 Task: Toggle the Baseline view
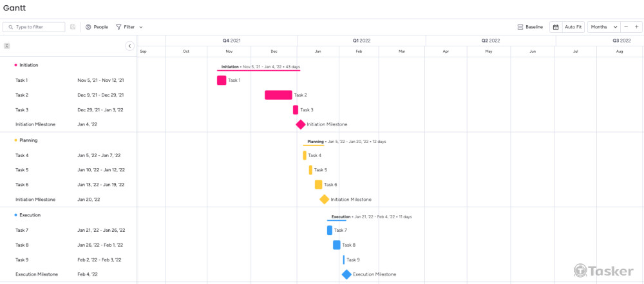point(530,27)
